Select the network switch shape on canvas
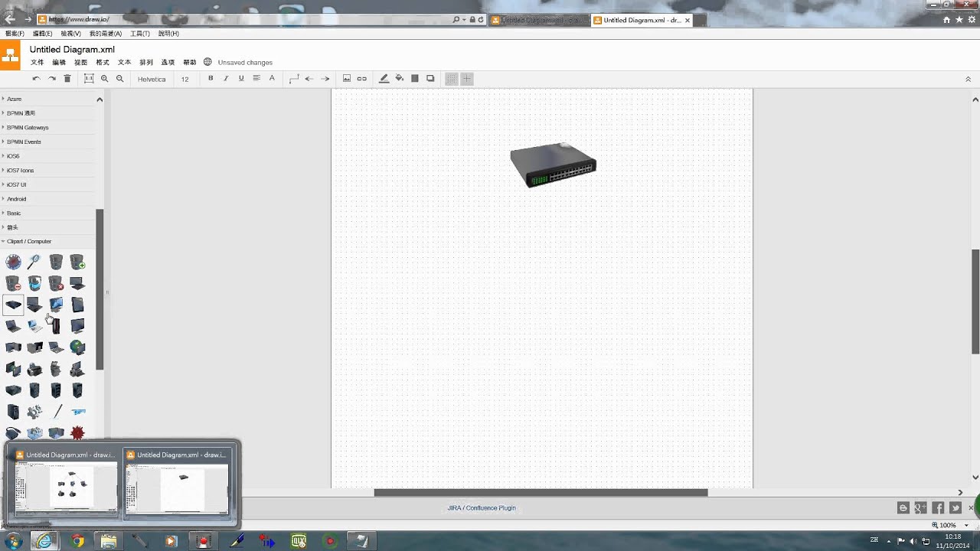980x551 pixels. pyautogui.click(x=554, y=165)
